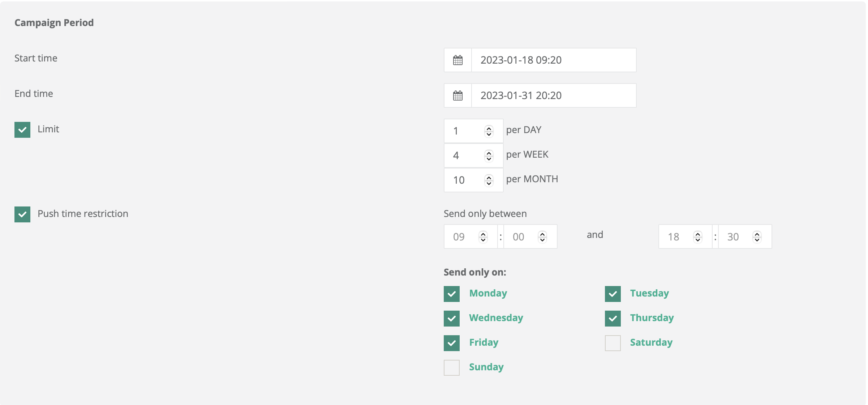Click the start minute 00 stepper

pyautogui.click(x=542, y=237)
